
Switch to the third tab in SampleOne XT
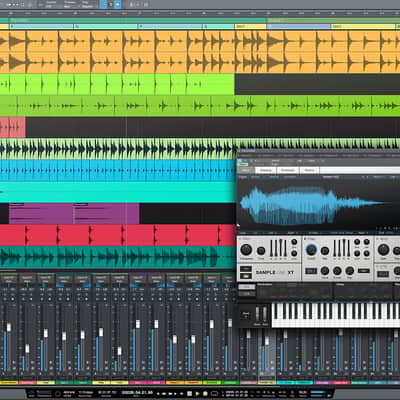[x=288, y=170]
